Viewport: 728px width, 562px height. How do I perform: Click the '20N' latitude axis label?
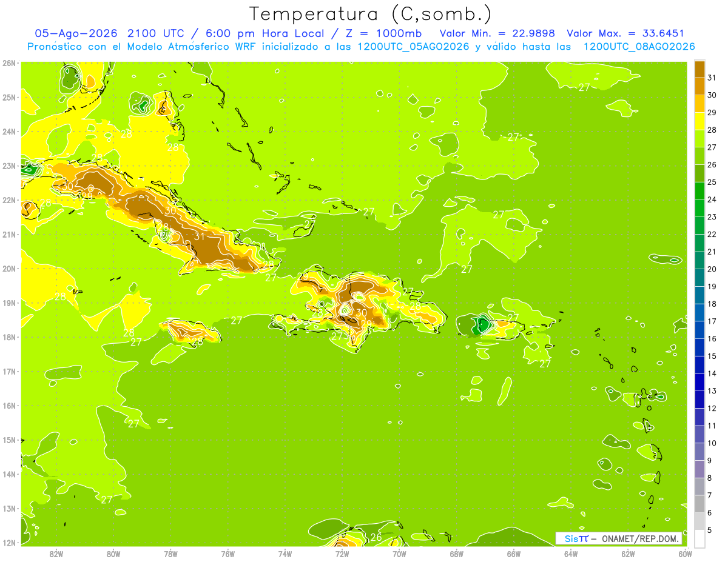point(9,269)
